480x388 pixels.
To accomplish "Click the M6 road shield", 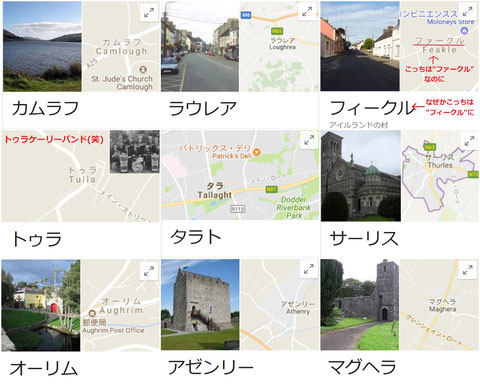I will [x=246, y=15].
